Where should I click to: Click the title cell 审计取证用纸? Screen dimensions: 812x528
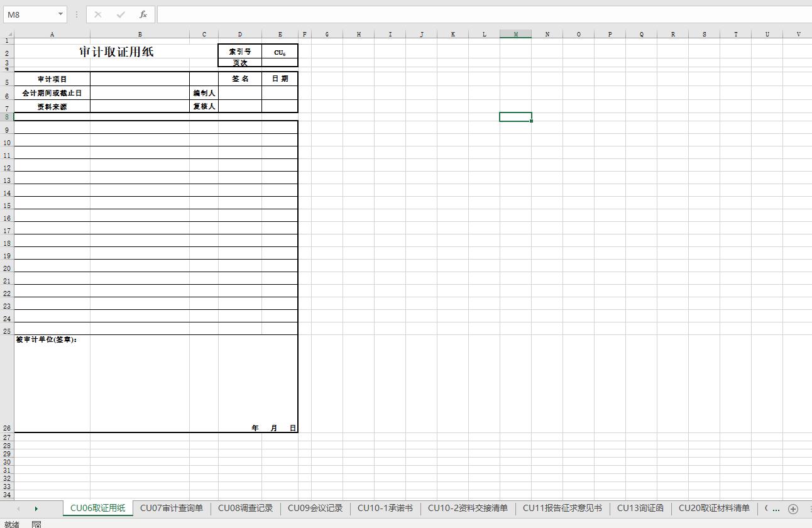(x=116, y=52)
